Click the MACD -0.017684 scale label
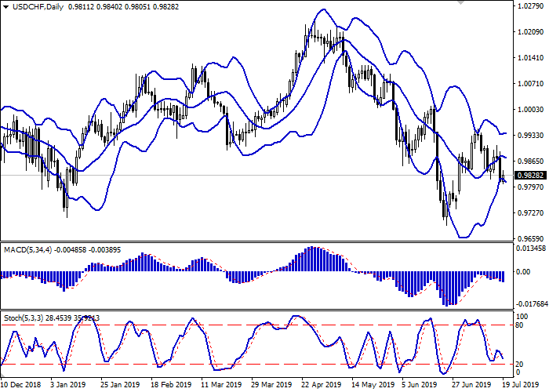549x392 pixels. pyautogui.click(x=531, y=305)
